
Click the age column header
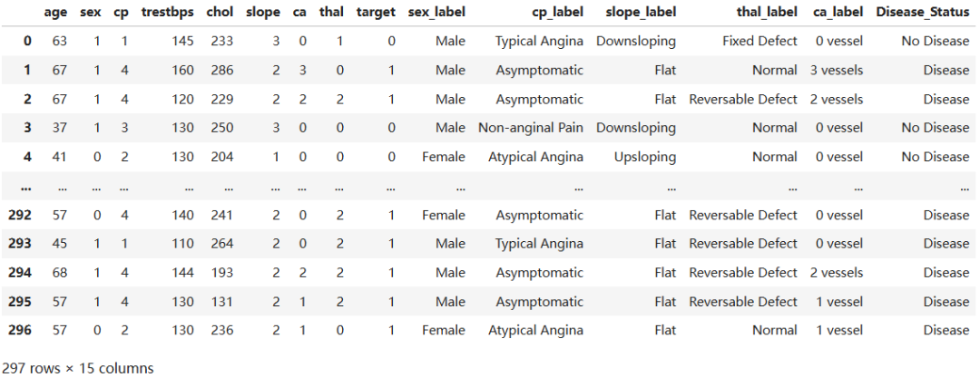[x=55, y=13]
